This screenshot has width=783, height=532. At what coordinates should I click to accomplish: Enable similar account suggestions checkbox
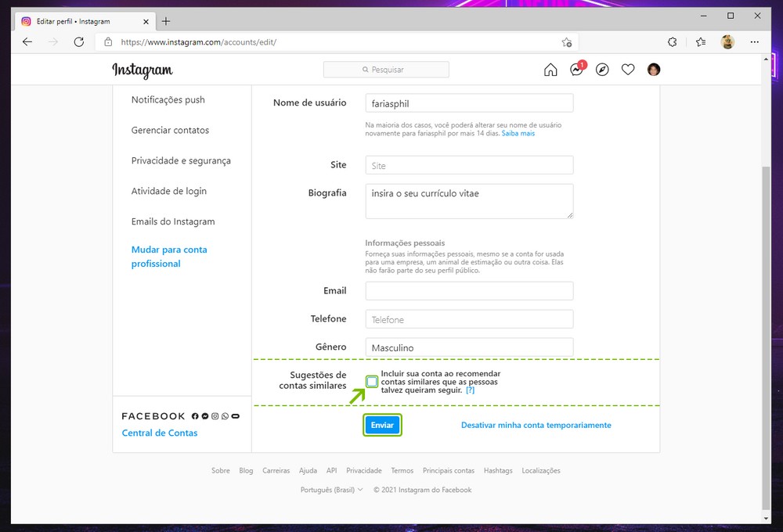click(x=372, y=382)
